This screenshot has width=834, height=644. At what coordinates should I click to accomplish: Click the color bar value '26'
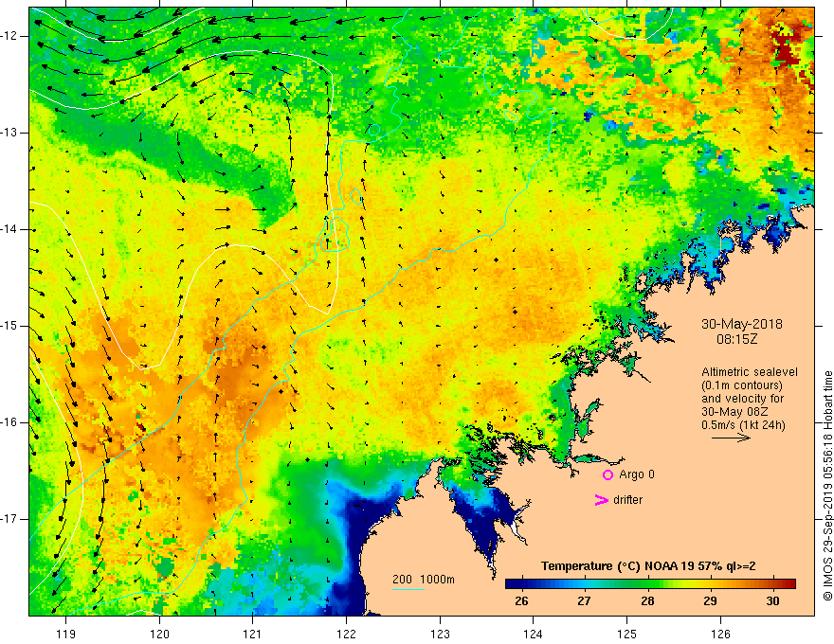pyautogui.click(x=522, y=601)
